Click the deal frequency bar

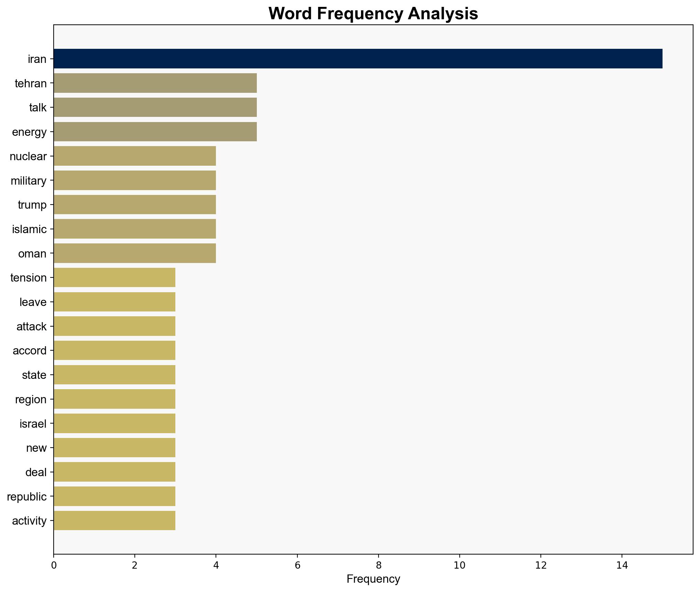coord(114,472)
